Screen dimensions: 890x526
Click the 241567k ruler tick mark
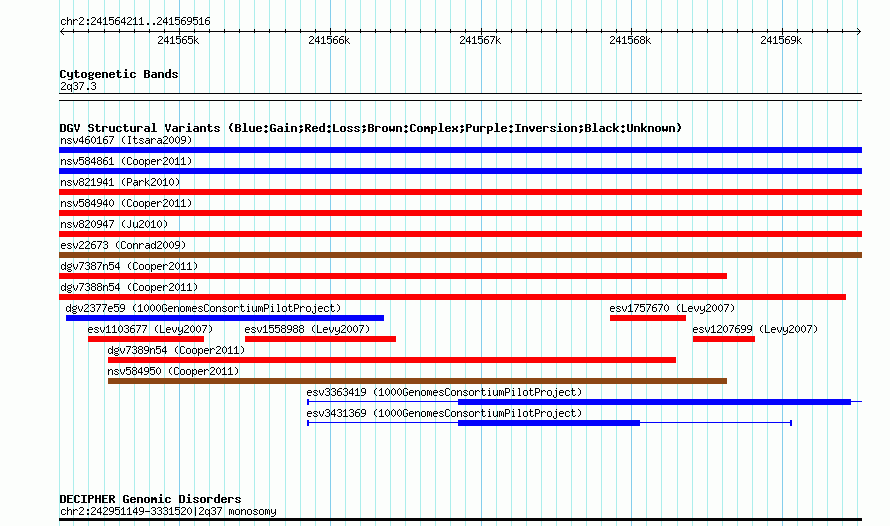click(481, 31)
